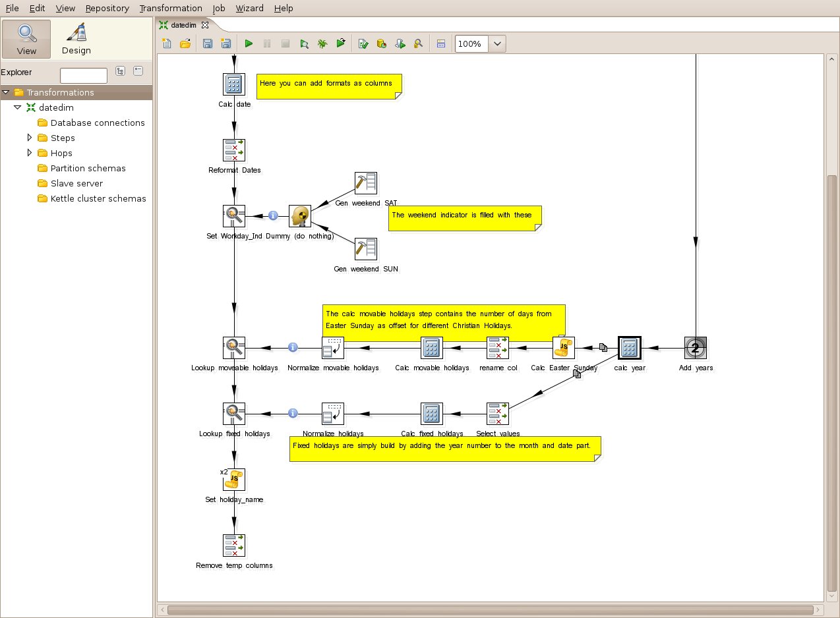
Task: Click the Save As toolbar icon
Action: click(226, 44)
